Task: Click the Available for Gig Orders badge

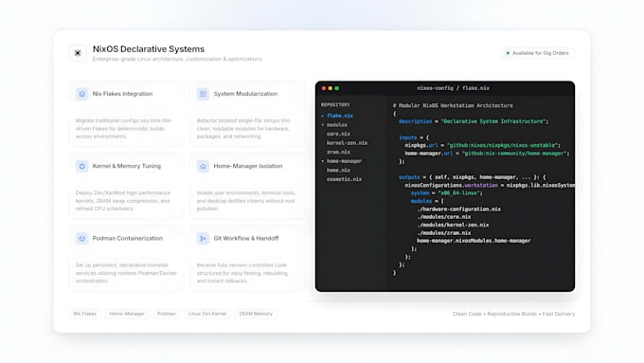Action: pos(538,53)
